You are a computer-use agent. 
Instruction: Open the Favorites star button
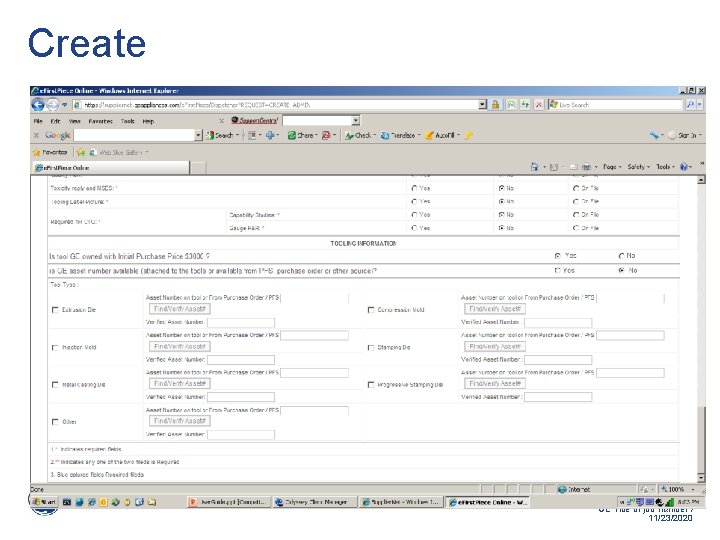tap(50, 152)
